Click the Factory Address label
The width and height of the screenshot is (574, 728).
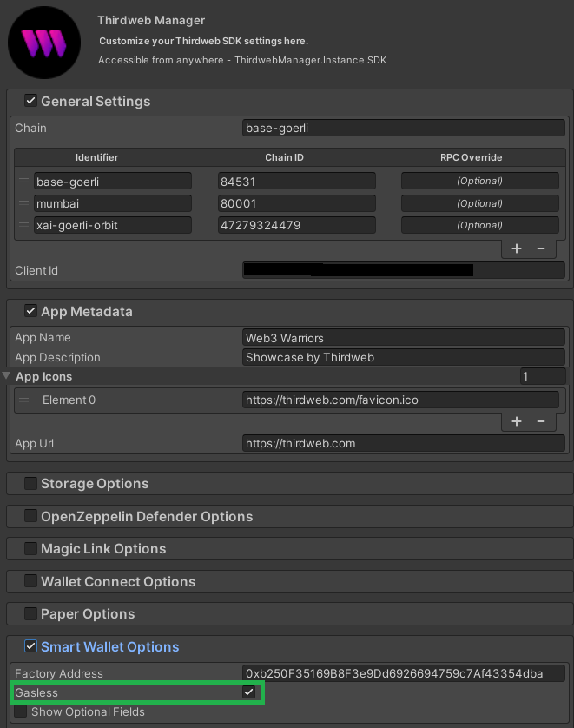click(59, 673)
